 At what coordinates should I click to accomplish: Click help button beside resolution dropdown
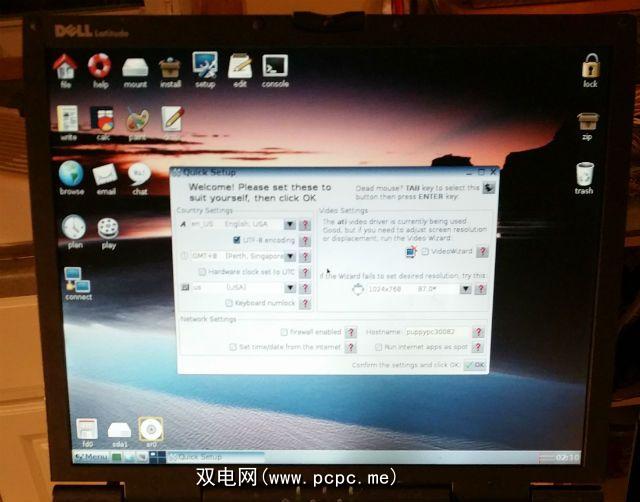point(481,289)
